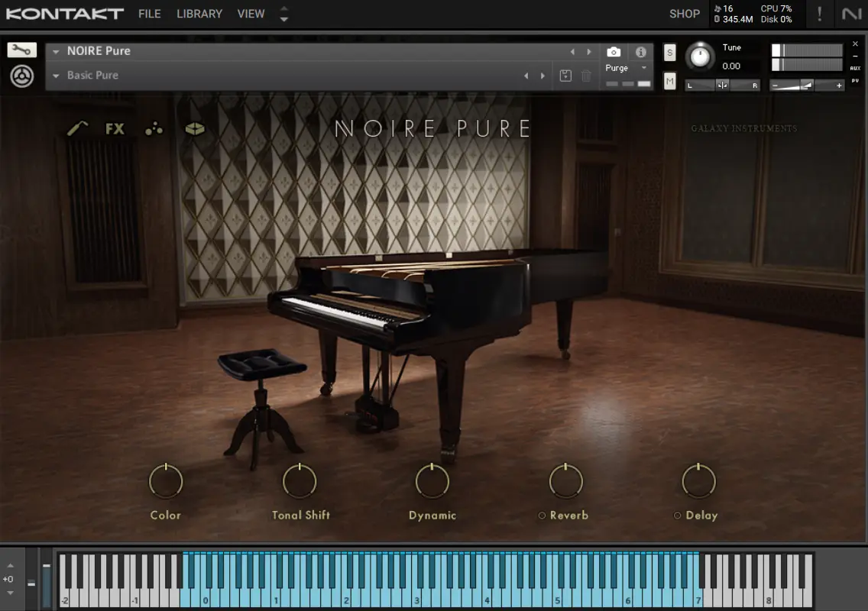Open the cube-shaped page icon
Viewport: 868px width, 611px height.
tap(195, 129)
